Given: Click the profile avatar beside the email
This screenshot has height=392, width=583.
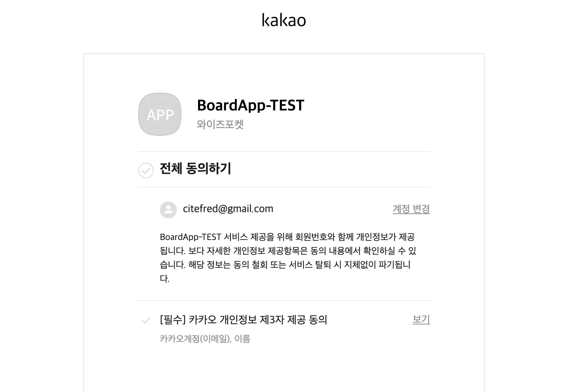Looking at the screenshot, I should click(x=168, y=210).
